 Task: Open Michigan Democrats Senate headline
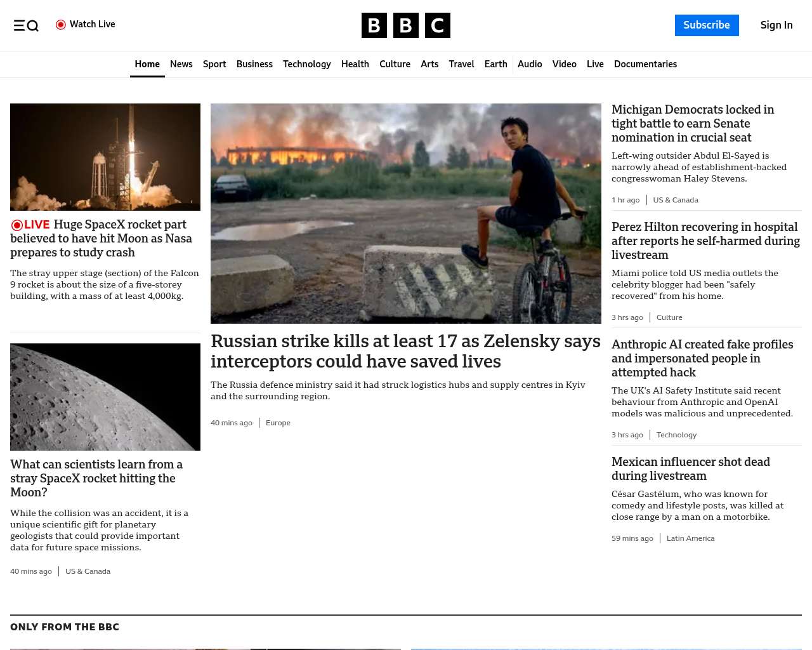click(x=693, y=123)
